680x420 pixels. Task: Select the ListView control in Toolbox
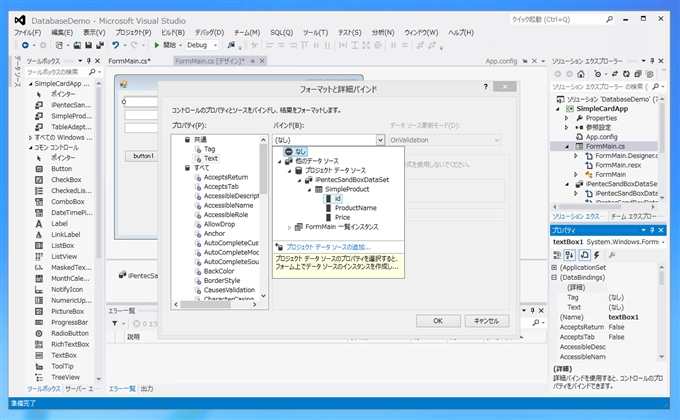[x=64, y=256]
